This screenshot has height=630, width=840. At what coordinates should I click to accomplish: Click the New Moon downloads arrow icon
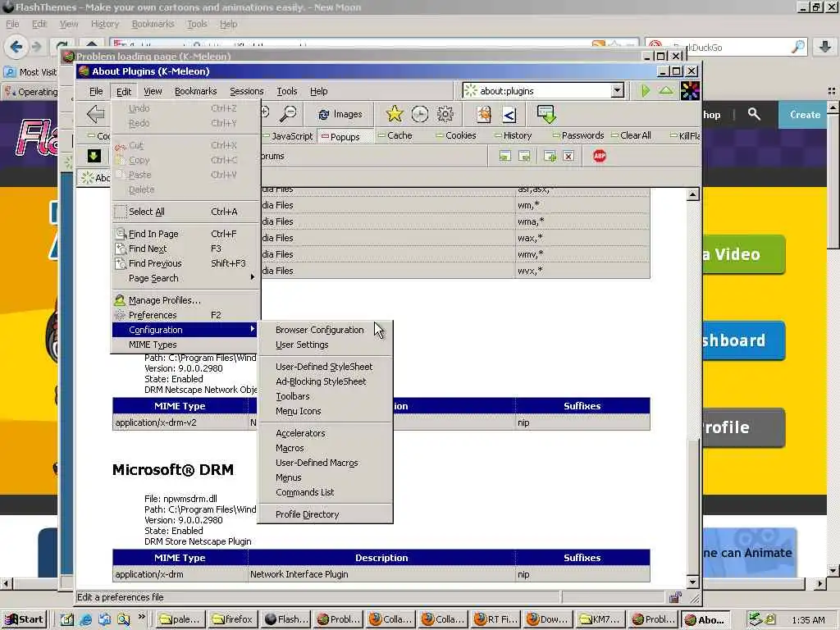(825, 47)
